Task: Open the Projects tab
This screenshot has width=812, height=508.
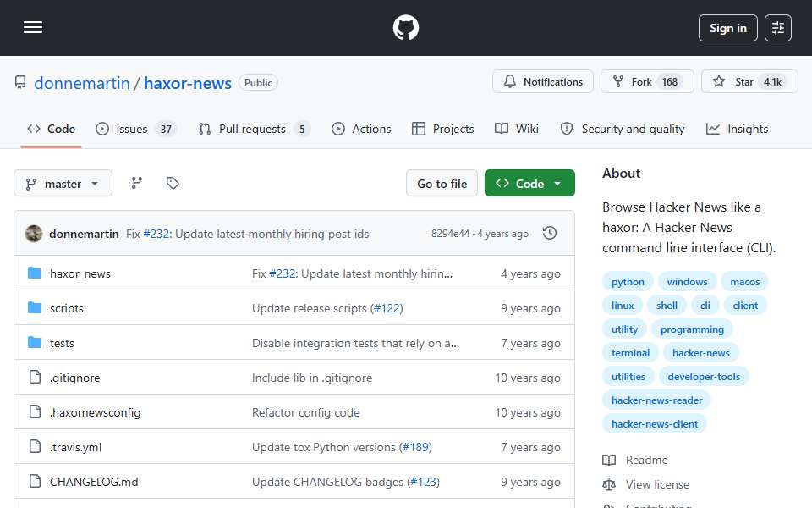Action: [442, 129]
